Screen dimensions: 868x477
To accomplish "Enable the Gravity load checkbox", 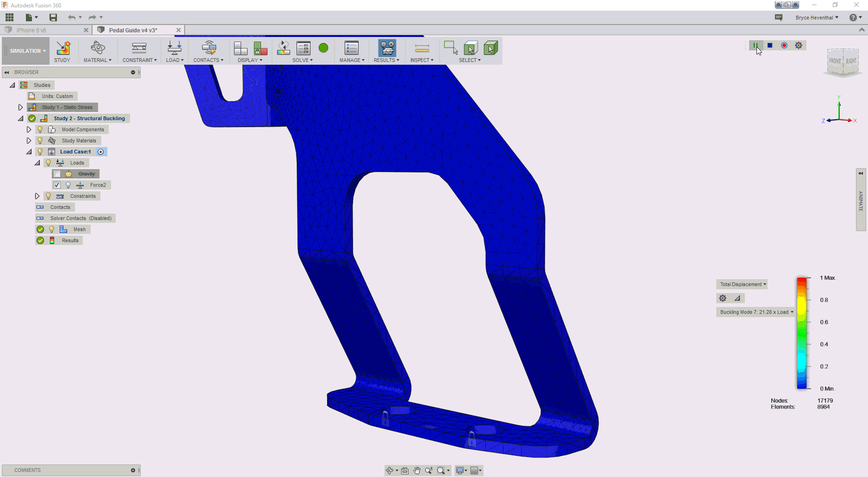I will [x=57, y=174].
